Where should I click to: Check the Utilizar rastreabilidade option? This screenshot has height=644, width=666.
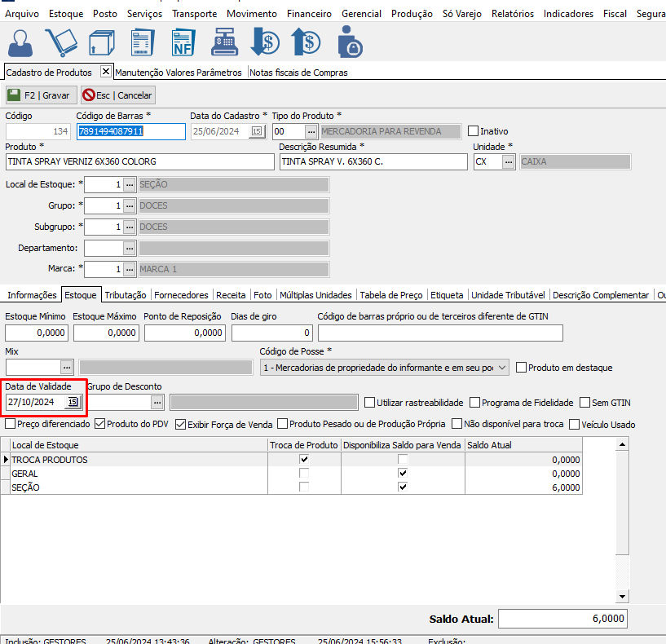pyautogui.click(x=370, y=402)
